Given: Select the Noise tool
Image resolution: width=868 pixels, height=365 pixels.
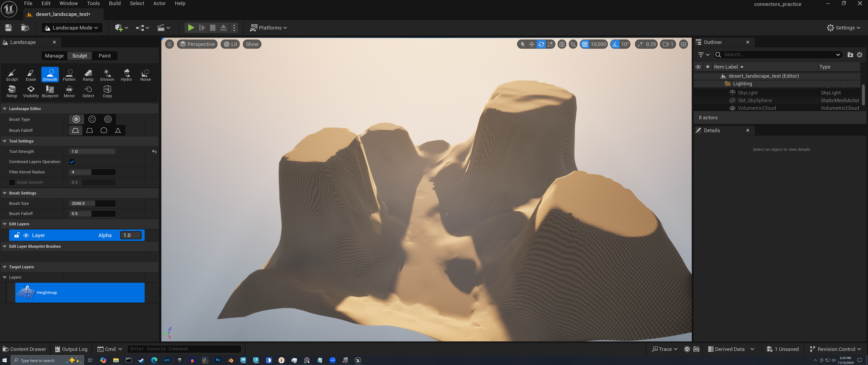Looking at the screenshot, I should pos(145,75).
